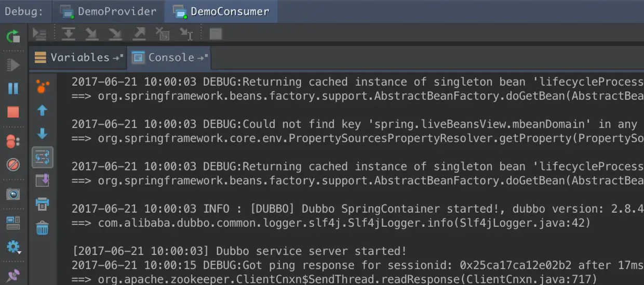Click the Rerun DemoConsumer icon
644x285 pixels.
pyautogui.click(x=13, y=36)
